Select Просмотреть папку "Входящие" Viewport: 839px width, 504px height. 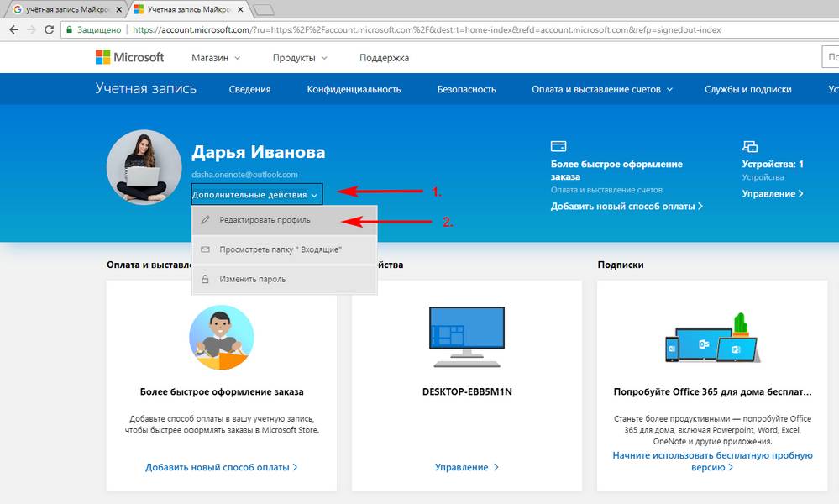tap(284, 249)
